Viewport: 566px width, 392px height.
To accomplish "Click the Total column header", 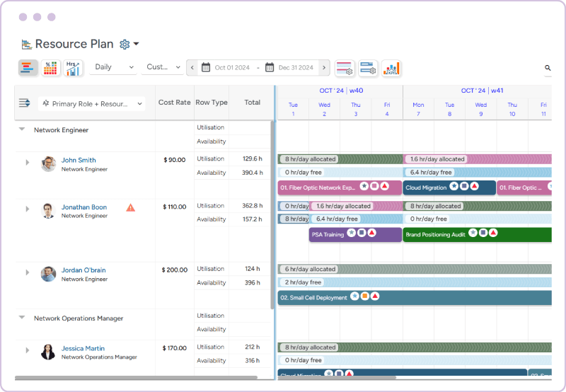I will coord(252,103).
